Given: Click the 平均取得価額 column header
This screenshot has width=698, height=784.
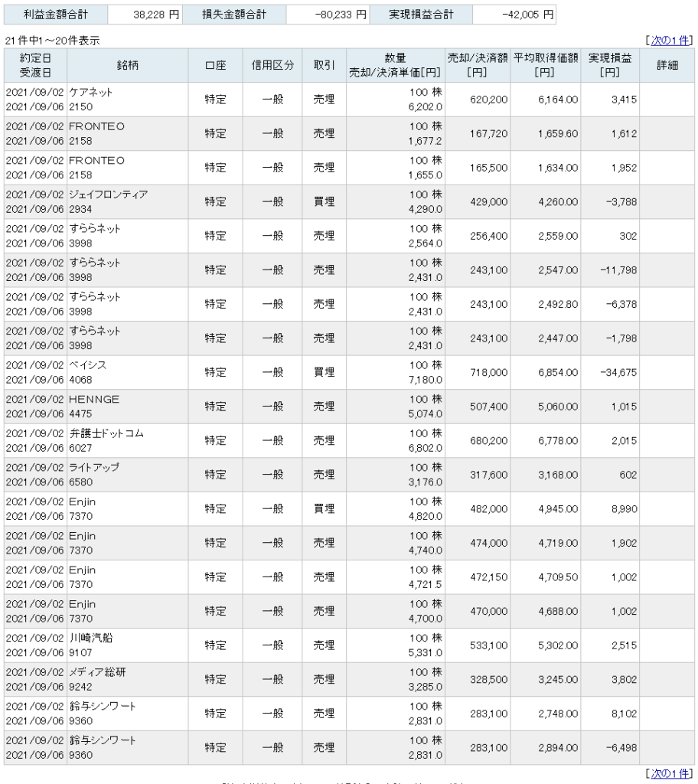Looking at the screenshot, I should 546,66.
